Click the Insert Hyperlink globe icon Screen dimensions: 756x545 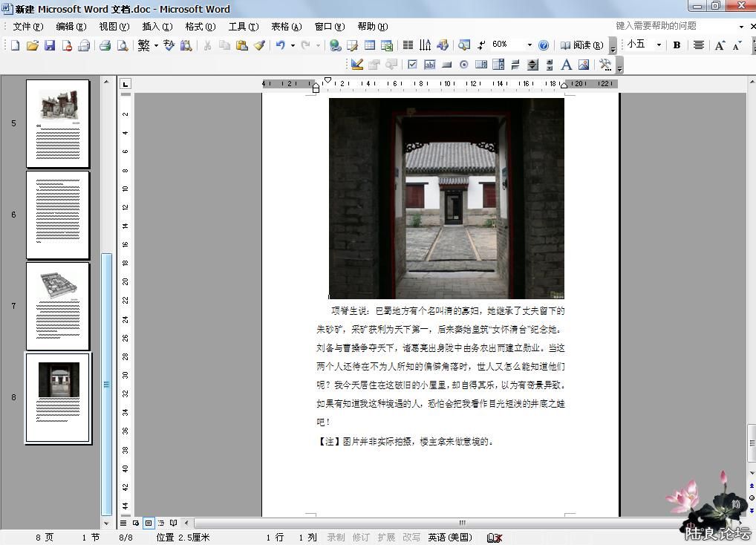point(336,45)
